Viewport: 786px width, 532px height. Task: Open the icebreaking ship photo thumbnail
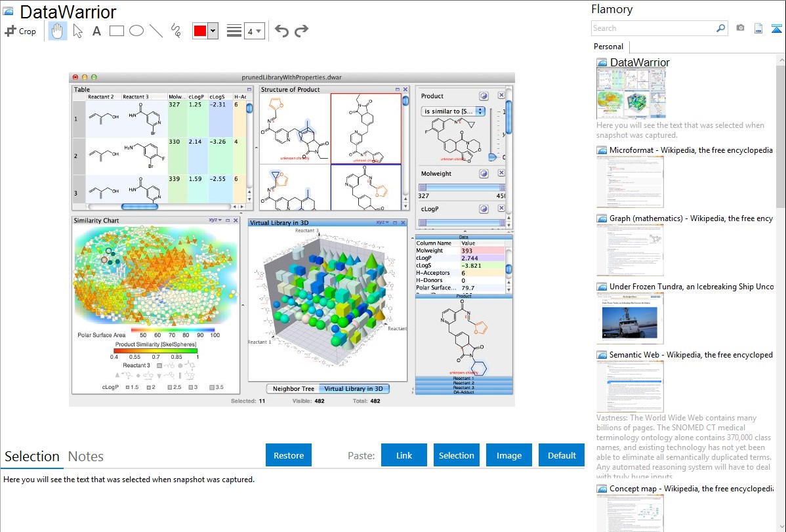(x=630, y=319)
